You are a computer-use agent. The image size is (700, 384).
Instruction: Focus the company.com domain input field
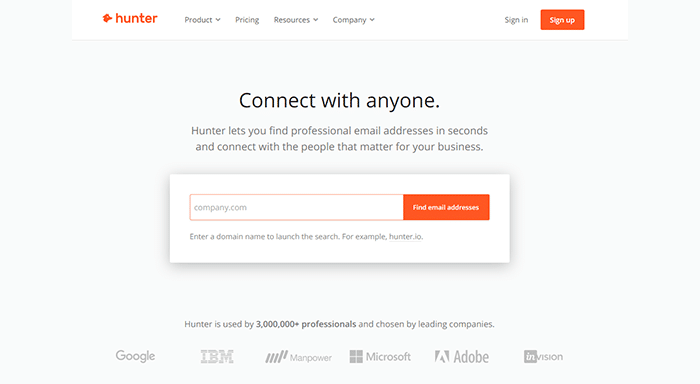click(296, 207)
